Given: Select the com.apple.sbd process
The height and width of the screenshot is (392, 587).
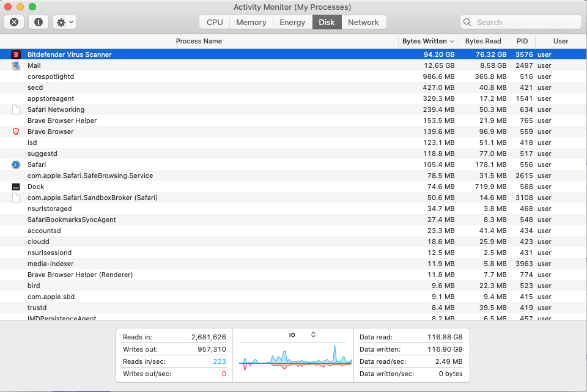Looking at the screenshot, I should (51, 297).
